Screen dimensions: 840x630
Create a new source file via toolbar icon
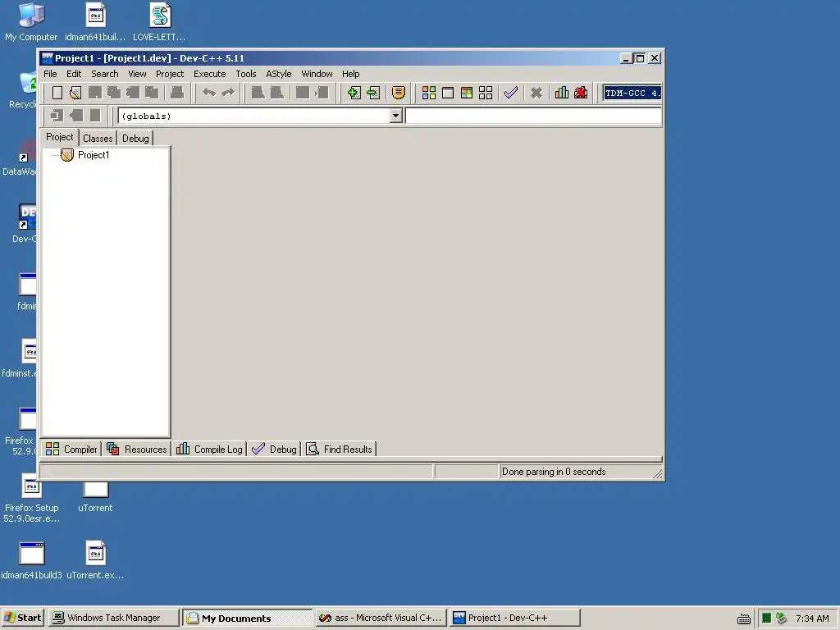[x=57, y=93]
